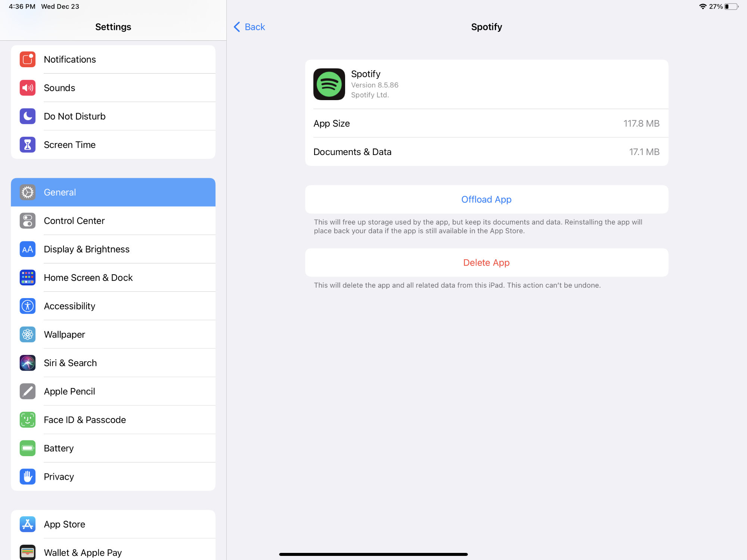Tap the Spotify page title
Screen dimensions: 747x560
pyautogui.click(x=486, y=27)
